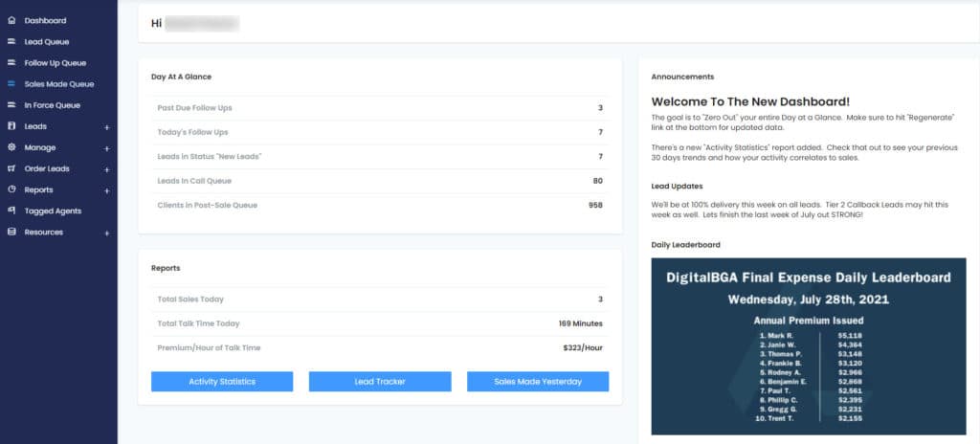
Task: Click the Resources database icon
Action: 11,232
